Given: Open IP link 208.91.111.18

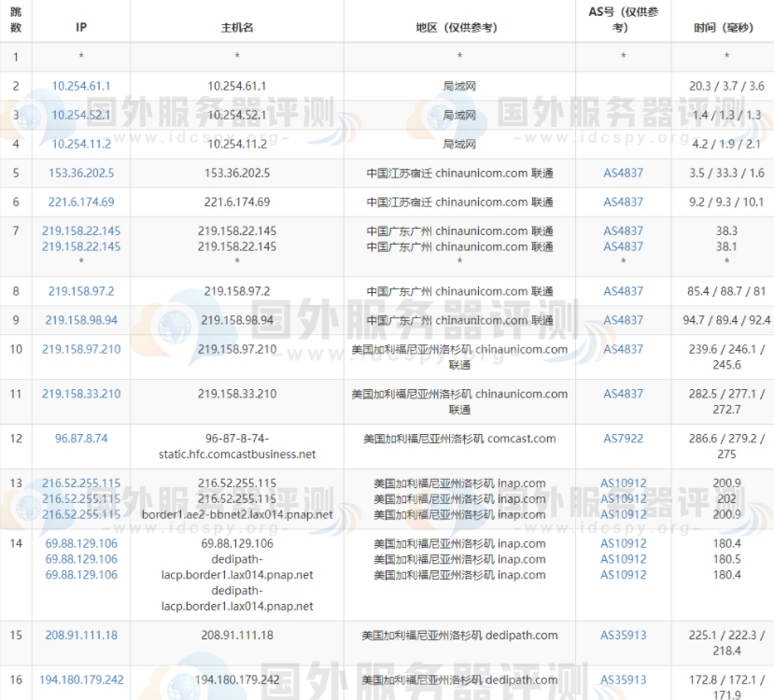Looking at the screenshot, I should click(x=81, y=636).
